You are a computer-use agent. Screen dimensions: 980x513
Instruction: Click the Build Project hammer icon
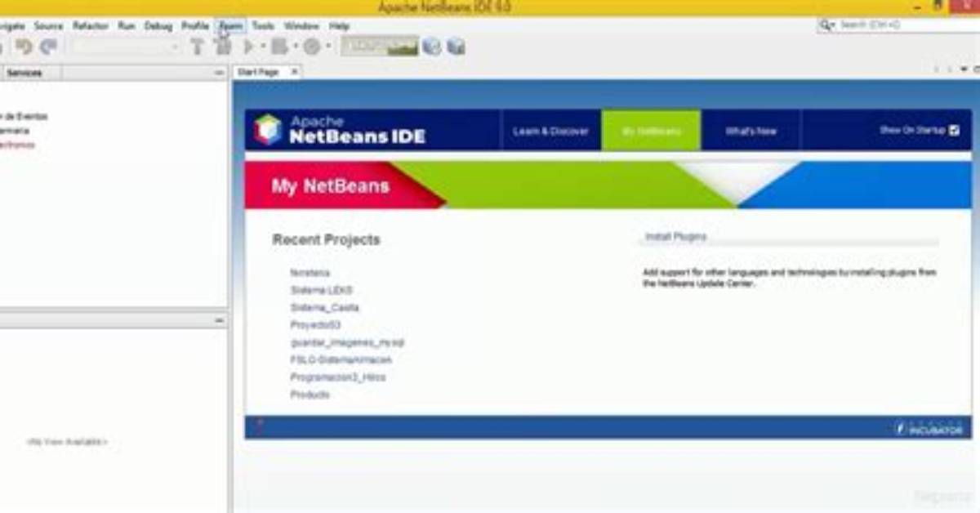[x=197, y=47]
